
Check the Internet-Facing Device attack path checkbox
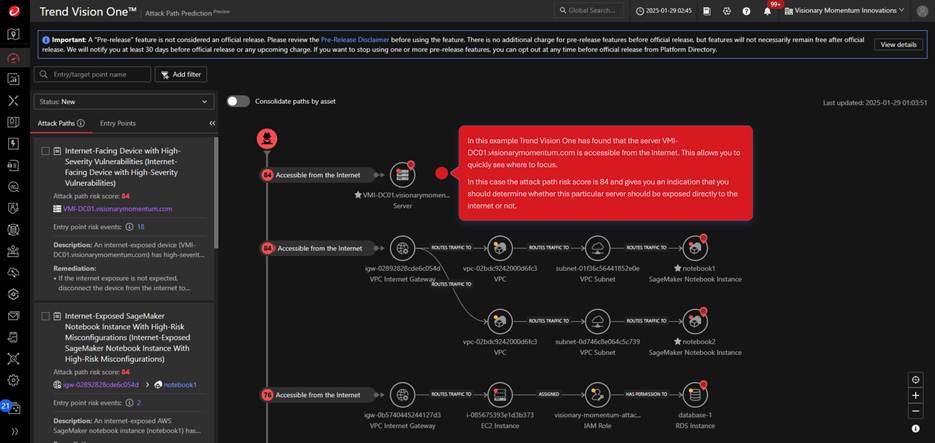tap(45, 151)
